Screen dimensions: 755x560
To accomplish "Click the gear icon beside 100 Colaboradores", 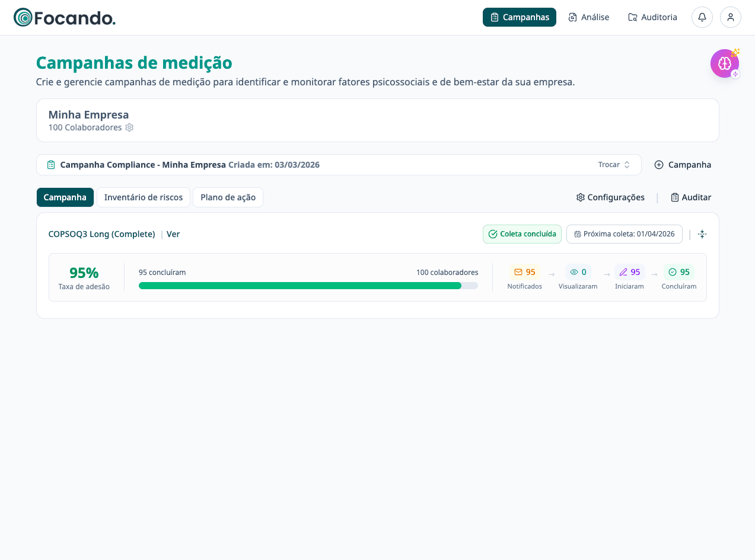I will (129, 127).
